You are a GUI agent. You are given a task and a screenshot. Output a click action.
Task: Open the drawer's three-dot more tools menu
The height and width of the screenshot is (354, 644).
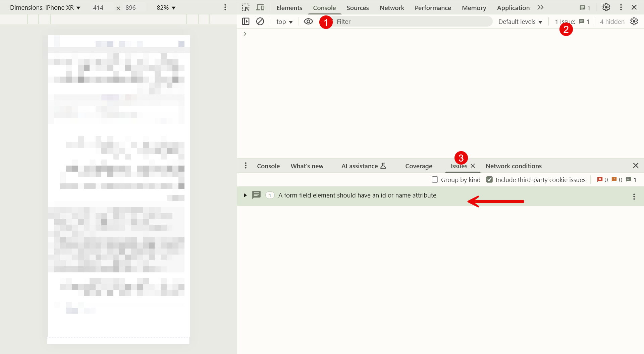coord(246,166)
